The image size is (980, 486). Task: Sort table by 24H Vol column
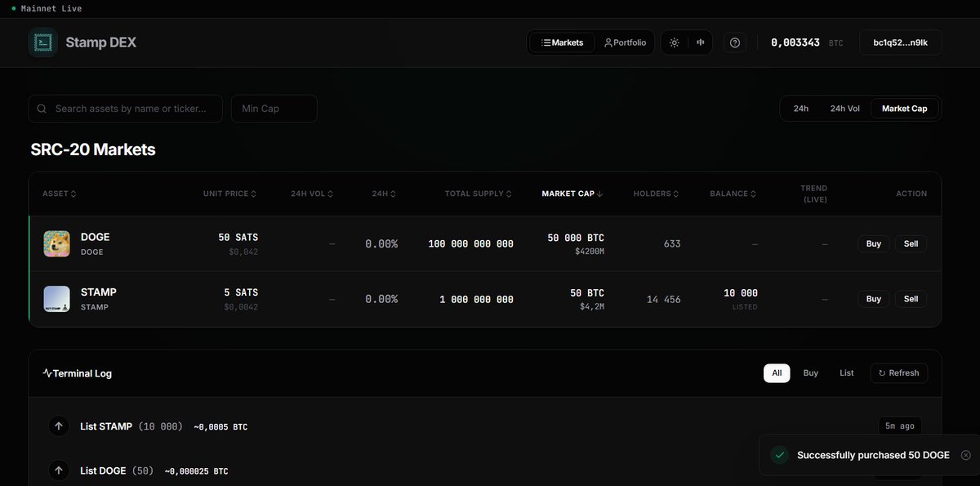(312, 194)
